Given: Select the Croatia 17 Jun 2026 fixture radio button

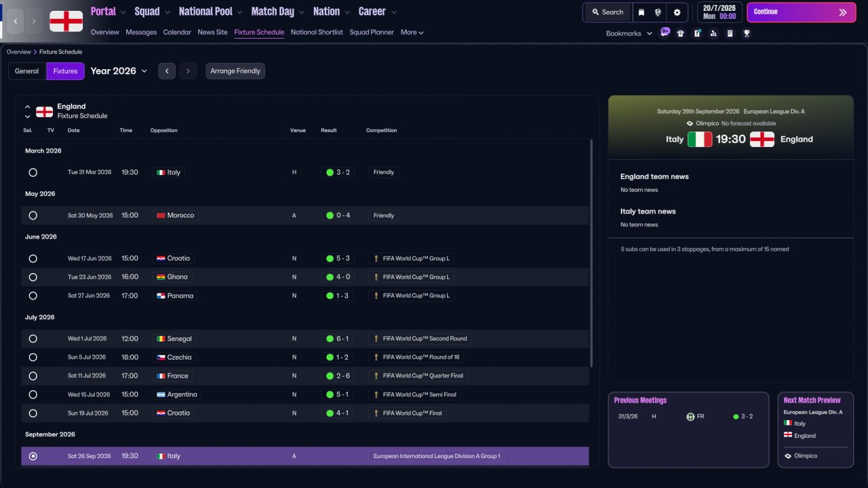Looking at the screenshot, I should [x=33, y=259].
